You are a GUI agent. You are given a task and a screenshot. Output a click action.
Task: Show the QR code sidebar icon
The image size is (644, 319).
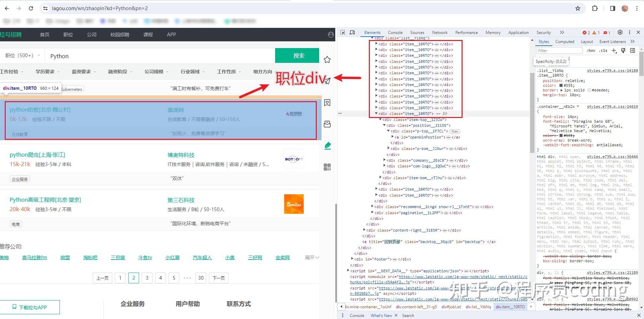327,167
